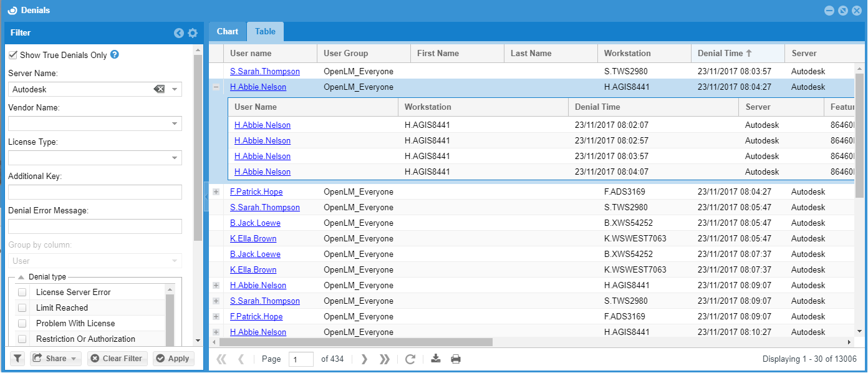Maximize the Denials window
This screenshot has width=868, height=373.
coord(843,11)
